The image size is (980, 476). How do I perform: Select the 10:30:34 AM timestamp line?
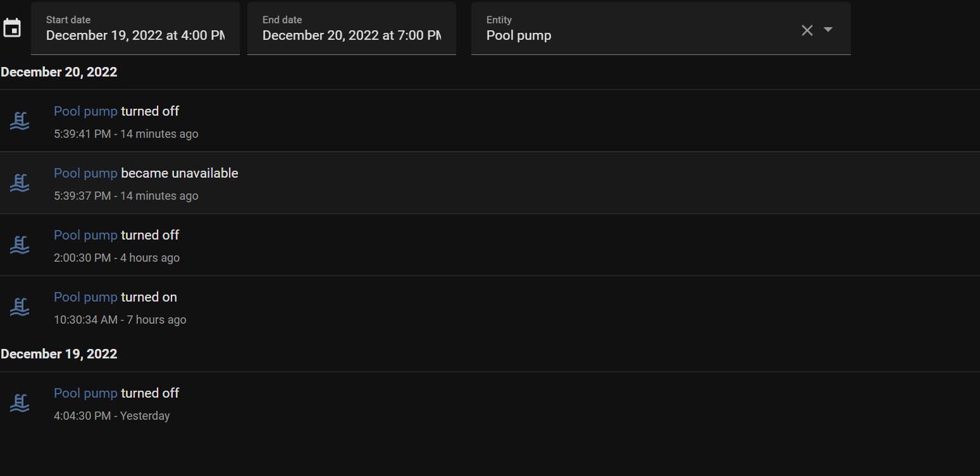[x=120, y=320]
